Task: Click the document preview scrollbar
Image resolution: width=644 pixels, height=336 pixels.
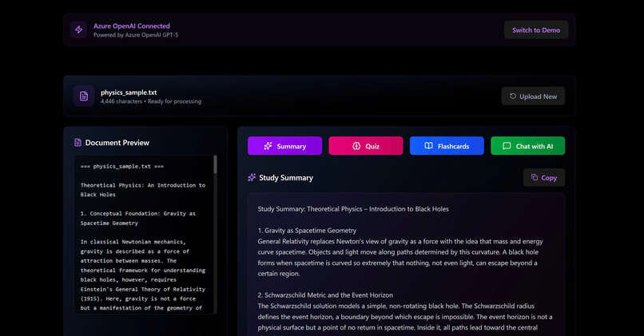Action: click(215, 164)
